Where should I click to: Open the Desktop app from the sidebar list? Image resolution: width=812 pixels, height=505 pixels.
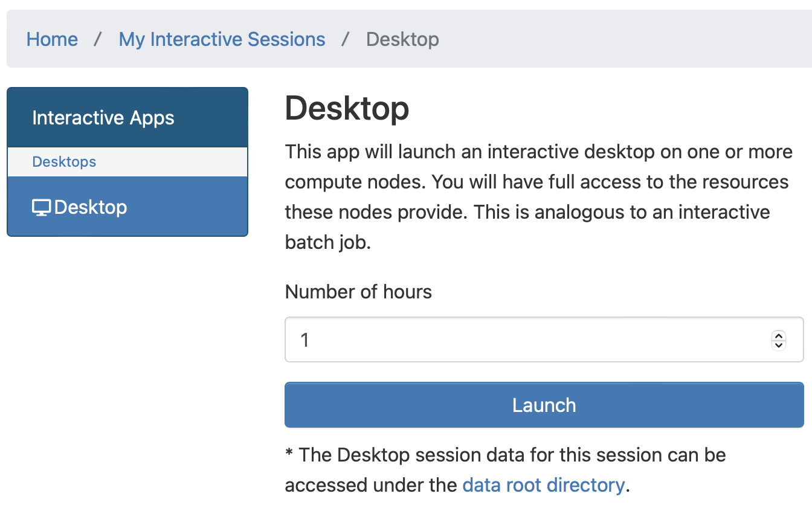pyautogui.click(x=127, y=207)
